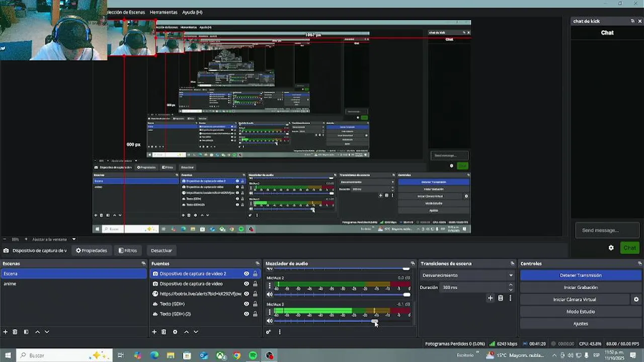Hide the botrix.live alerts browser source
Screen dimensions: 644x362
247,294
